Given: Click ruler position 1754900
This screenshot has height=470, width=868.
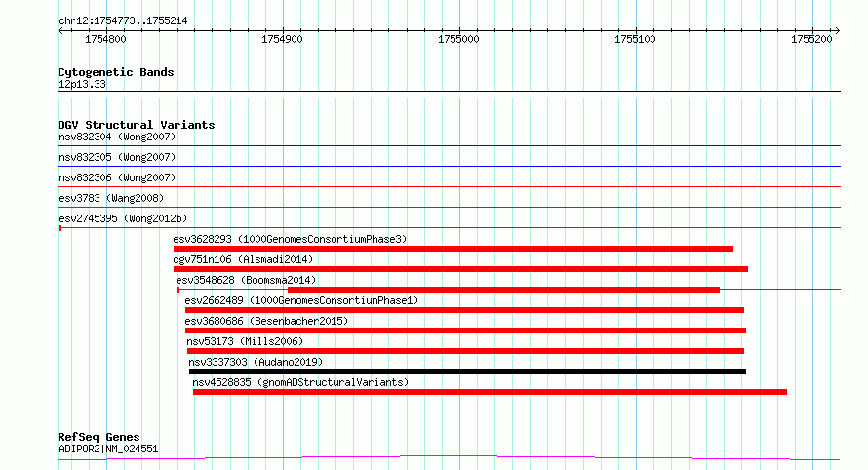Looking at the screenshot, I should pyautogui.click(x=282, y=39).
